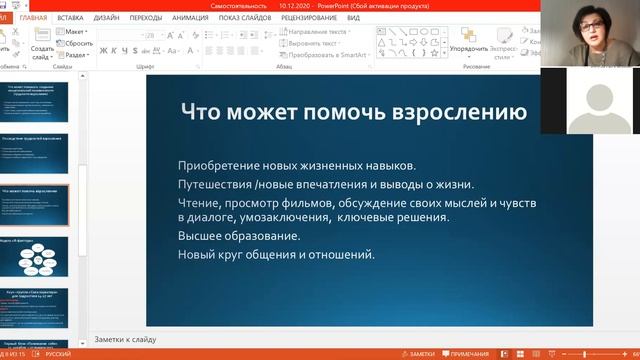The width and height of the screenshot is (640, 360).
Task: Click the increase indent icon
Action: point(254,36)
